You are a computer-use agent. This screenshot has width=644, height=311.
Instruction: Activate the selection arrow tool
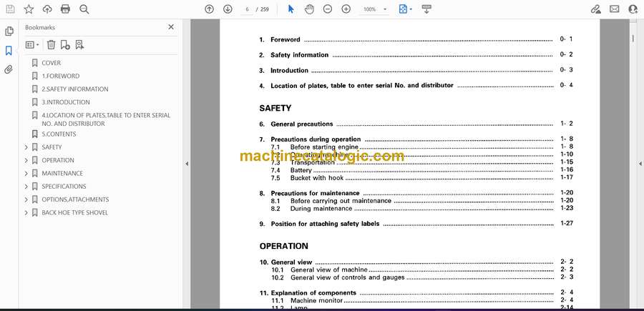[x=291, y=9]
